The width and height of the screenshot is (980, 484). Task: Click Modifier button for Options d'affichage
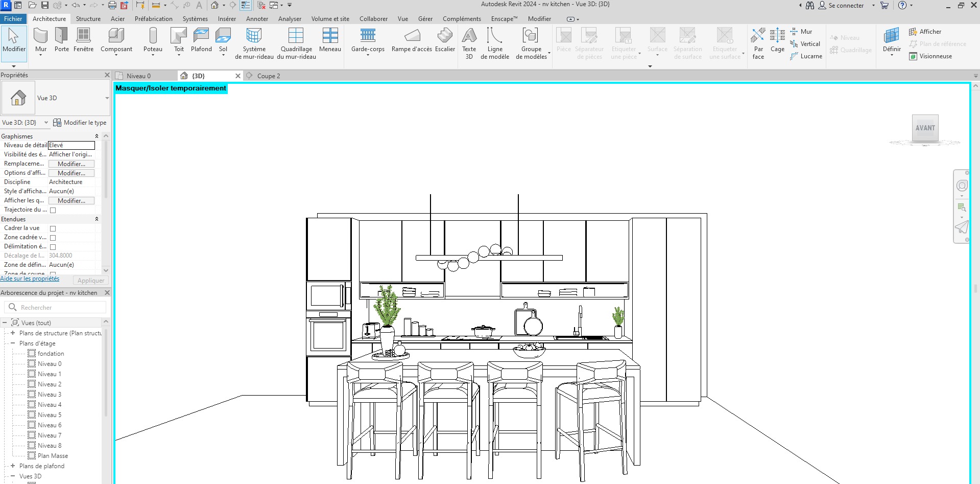click(71, 173)
